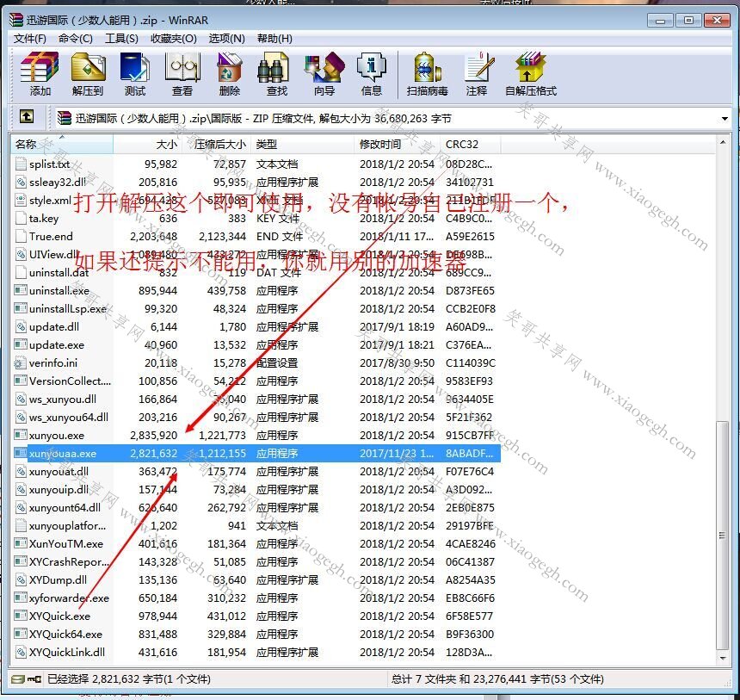The height and width of the screenshot is (700, 740).
Task: Click the verinfo.ini gear icon
Action: pyautogui.click(x=21, y=362)
